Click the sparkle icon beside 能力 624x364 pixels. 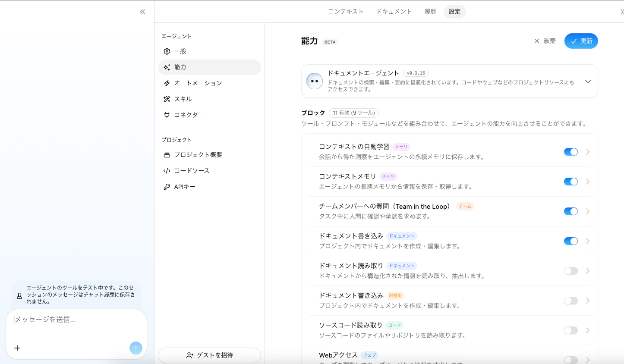click(167, 67)
